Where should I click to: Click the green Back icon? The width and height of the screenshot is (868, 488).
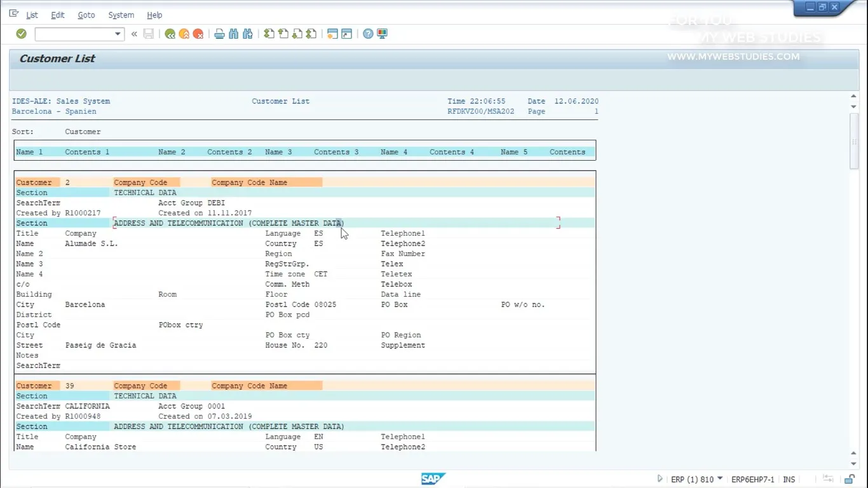pos(170,34)
